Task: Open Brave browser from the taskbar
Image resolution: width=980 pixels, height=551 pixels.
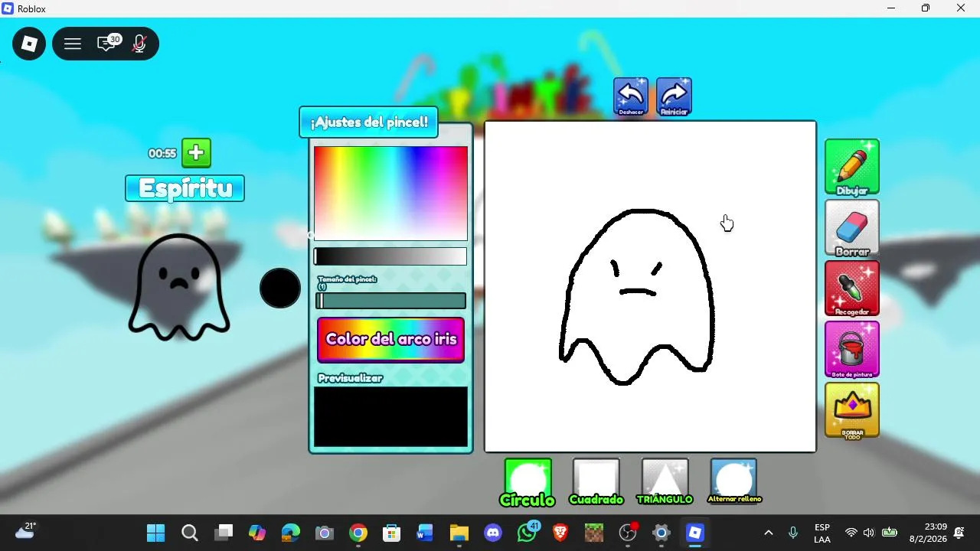Action: (560, 533)
